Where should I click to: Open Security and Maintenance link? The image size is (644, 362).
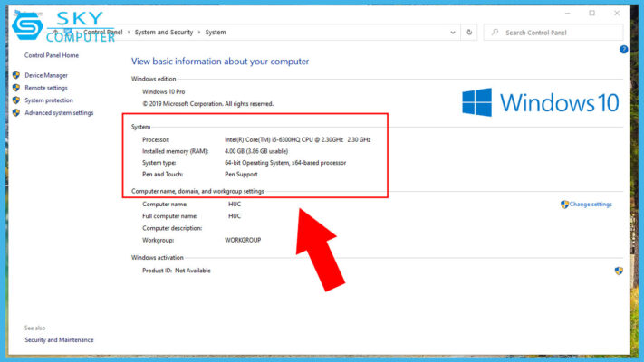(58, 339)
